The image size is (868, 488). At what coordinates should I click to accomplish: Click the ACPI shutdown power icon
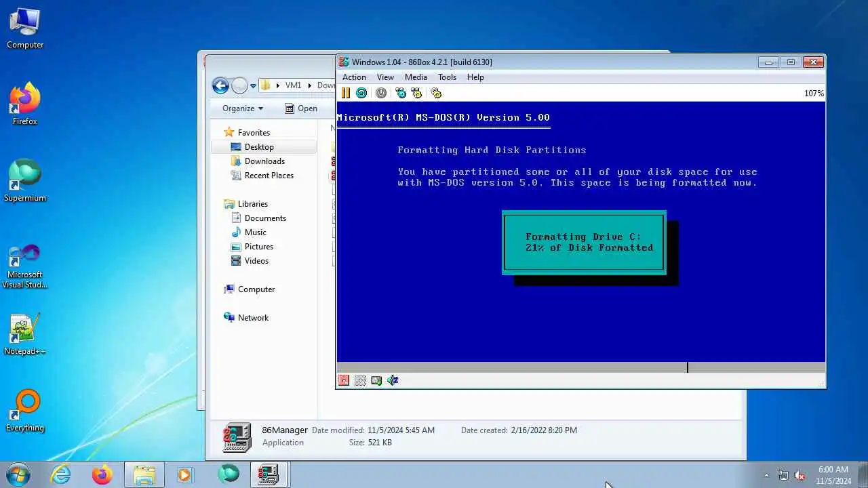pos(381,94)
